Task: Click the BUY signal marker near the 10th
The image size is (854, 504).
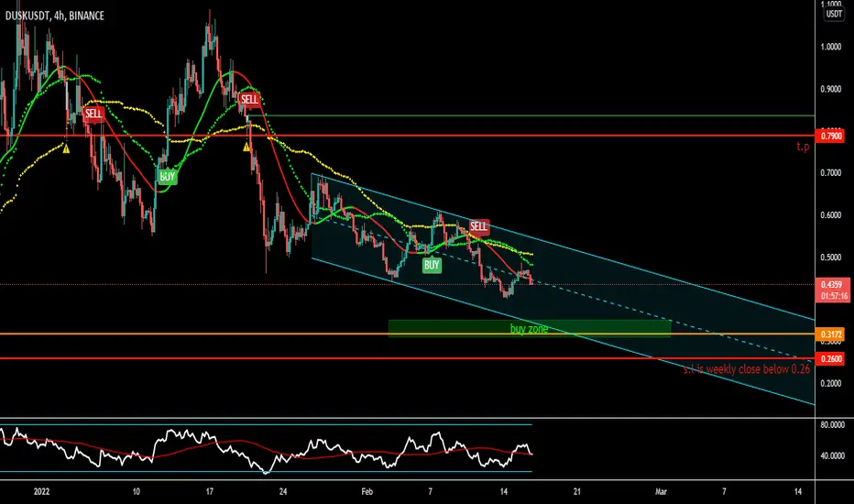Action: click(x=167, y=177)
